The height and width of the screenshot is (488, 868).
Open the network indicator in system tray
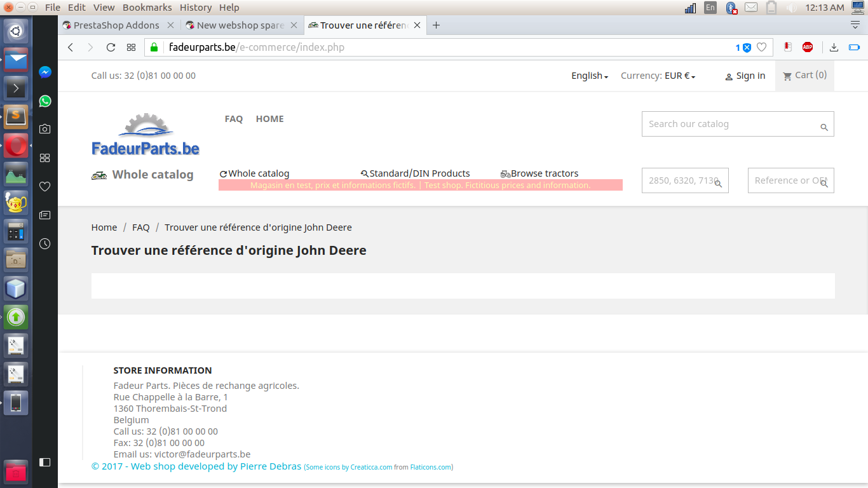pyautogui.click(x=691, y=8)
